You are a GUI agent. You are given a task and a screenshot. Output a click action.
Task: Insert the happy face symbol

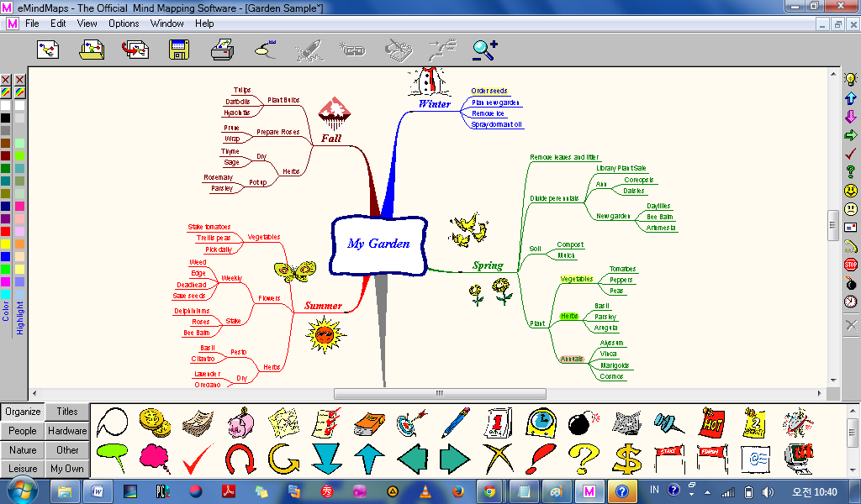tap(850, 187)
